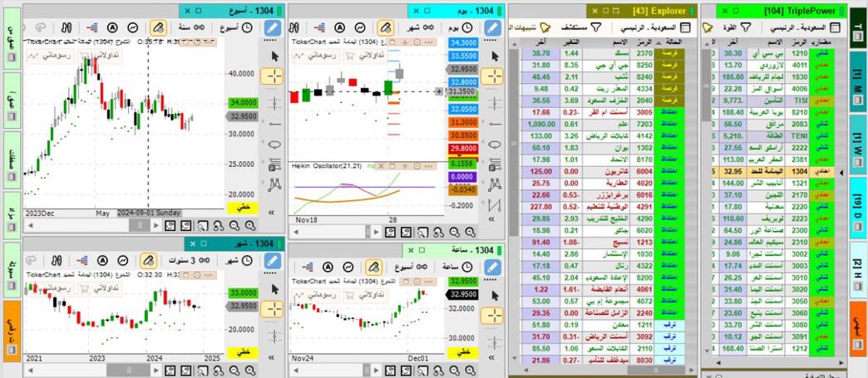Click the alerts bell icon in TriplePower
Viewport: 868px width, 378px height.
[707, 27]
